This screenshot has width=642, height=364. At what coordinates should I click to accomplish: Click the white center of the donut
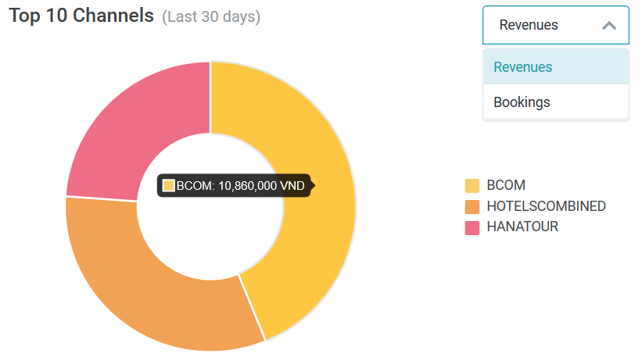coord(210,227)
